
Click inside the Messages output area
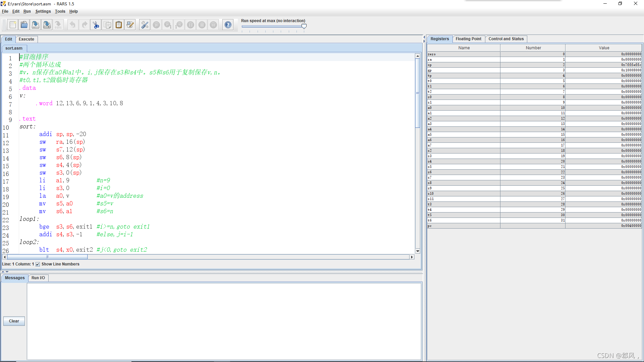tap(224, 321)
